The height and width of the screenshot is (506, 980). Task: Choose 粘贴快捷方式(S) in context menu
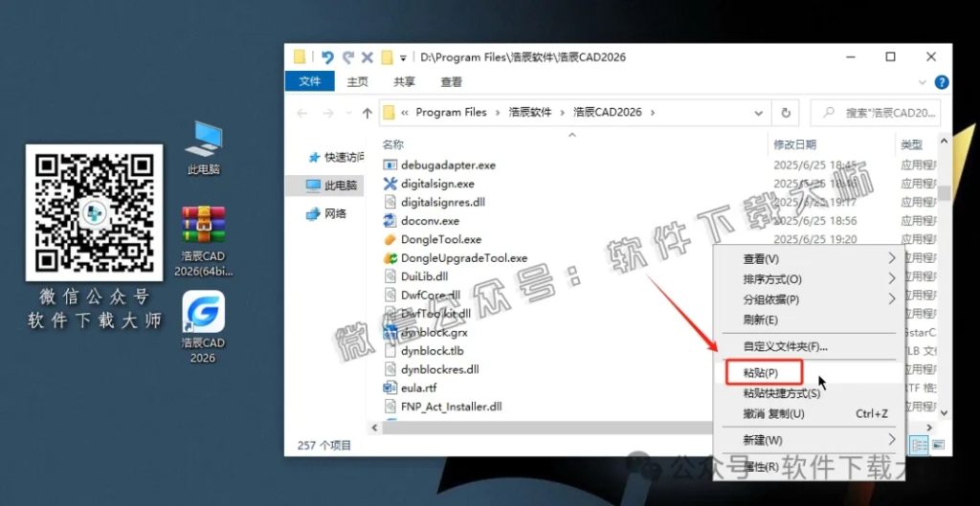(x=809, y=393)
